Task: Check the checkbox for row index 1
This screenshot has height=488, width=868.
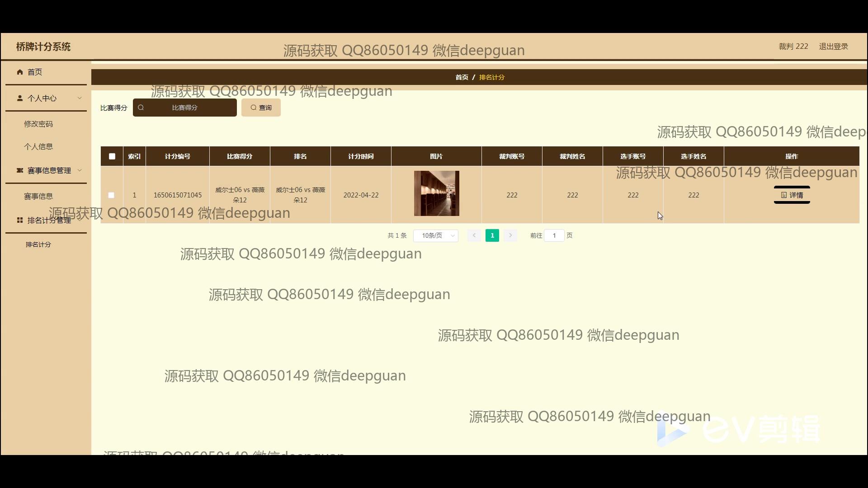Action: pyautogui.click(x=111, y=195)
